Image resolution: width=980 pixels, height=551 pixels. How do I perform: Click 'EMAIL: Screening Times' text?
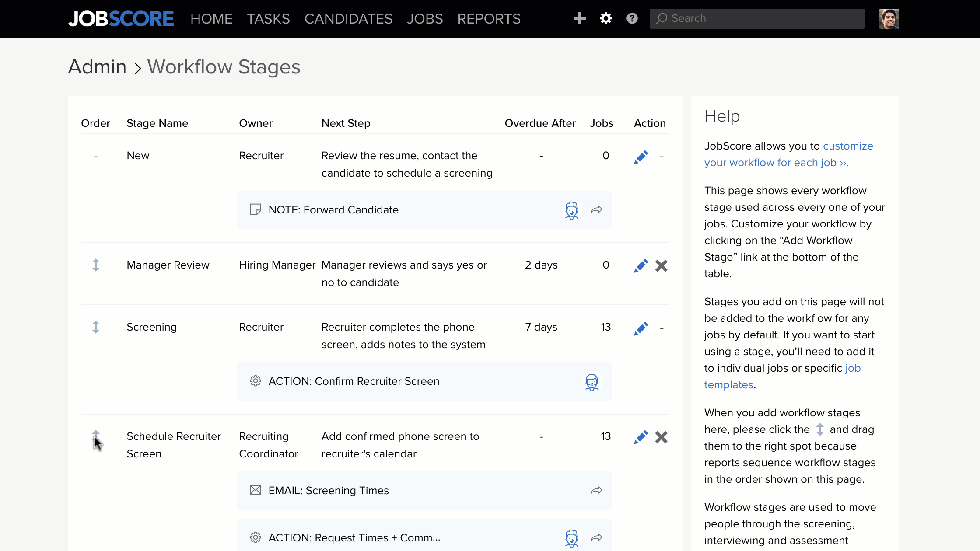coord(329,491)
